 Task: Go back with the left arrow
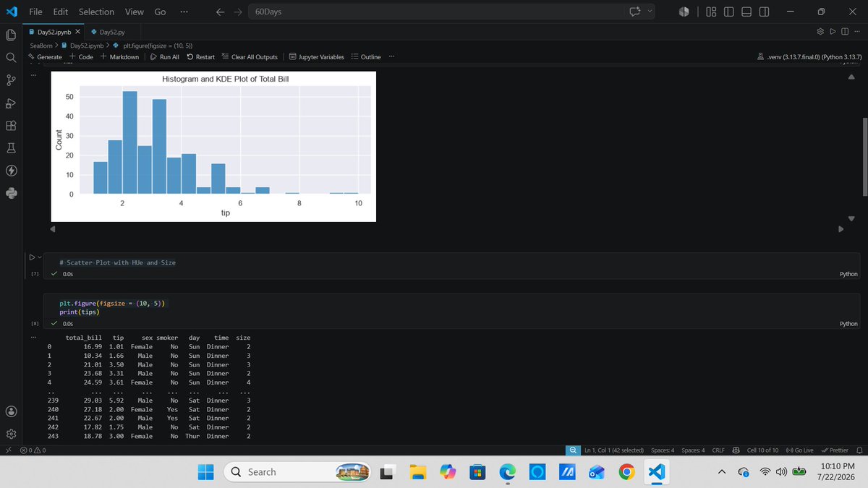(220, 12)
